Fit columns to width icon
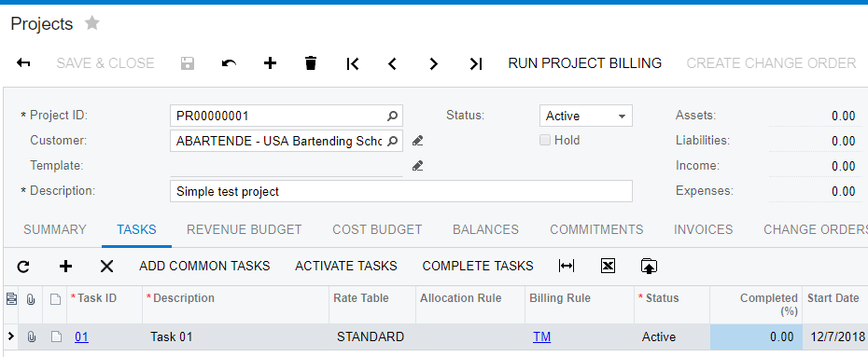Image resolution: width=868 pixels, height=357 pixels. coord(567,266)
